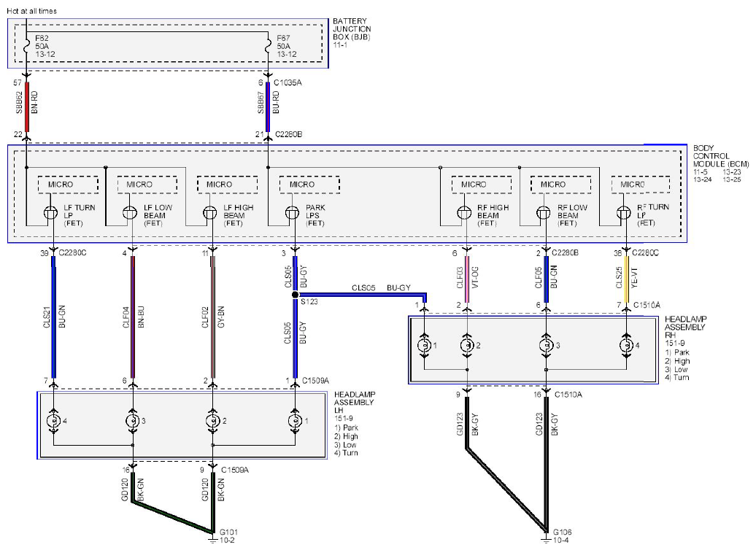756x550 pixels.
Task: Select the C2280B connector label at pin 21
Action: 288,134
